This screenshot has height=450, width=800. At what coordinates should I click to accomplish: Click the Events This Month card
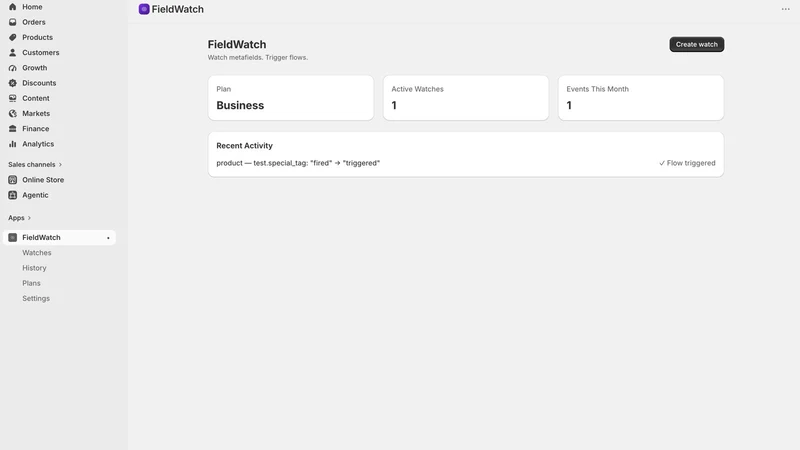[641, 98]
